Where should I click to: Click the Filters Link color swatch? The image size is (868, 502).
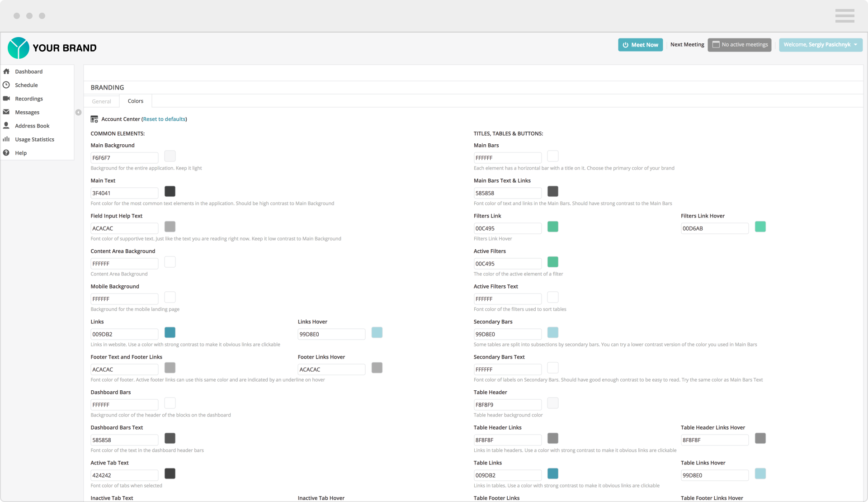(x=553, y=227)
